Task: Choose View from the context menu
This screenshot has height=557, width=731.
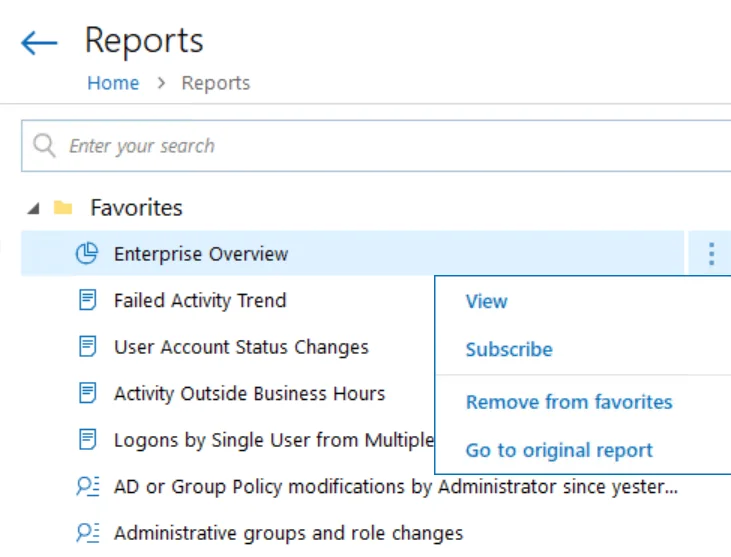Action: [486, 302]
